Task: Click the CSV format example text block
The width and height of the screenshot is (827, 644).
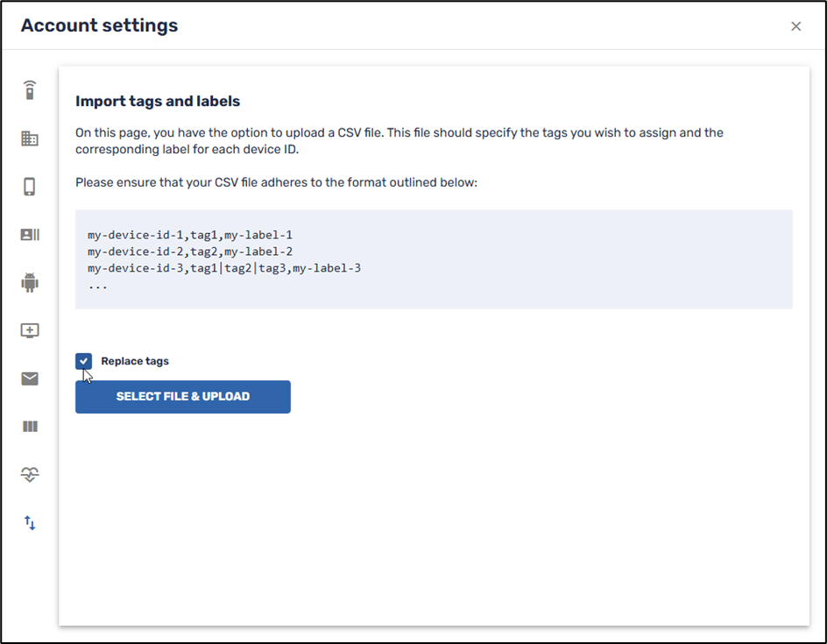Action: coord(434,259)
